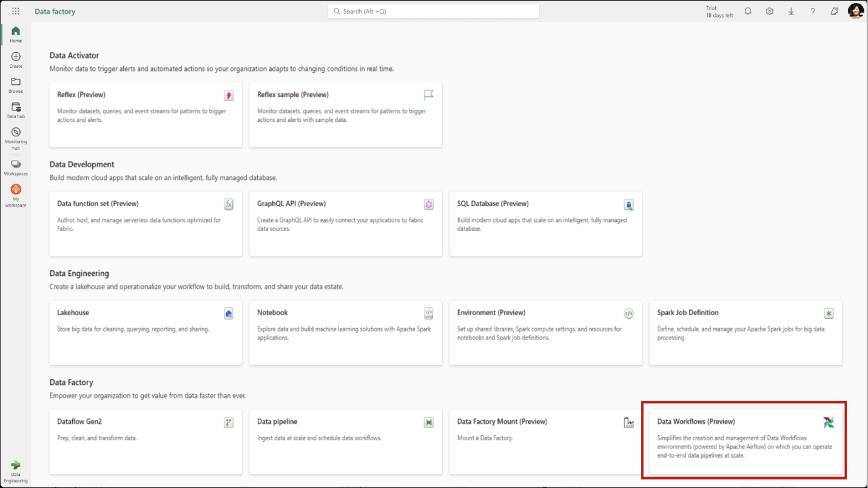Open the Data Engineering experience switcher
868x488 pixels.
click(16, 472)
